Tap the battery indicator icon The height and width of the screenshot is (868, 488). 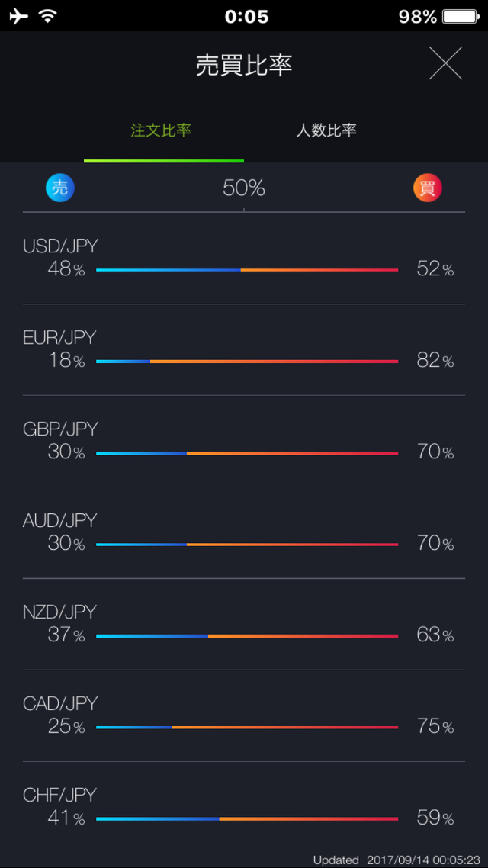point(460,16)
